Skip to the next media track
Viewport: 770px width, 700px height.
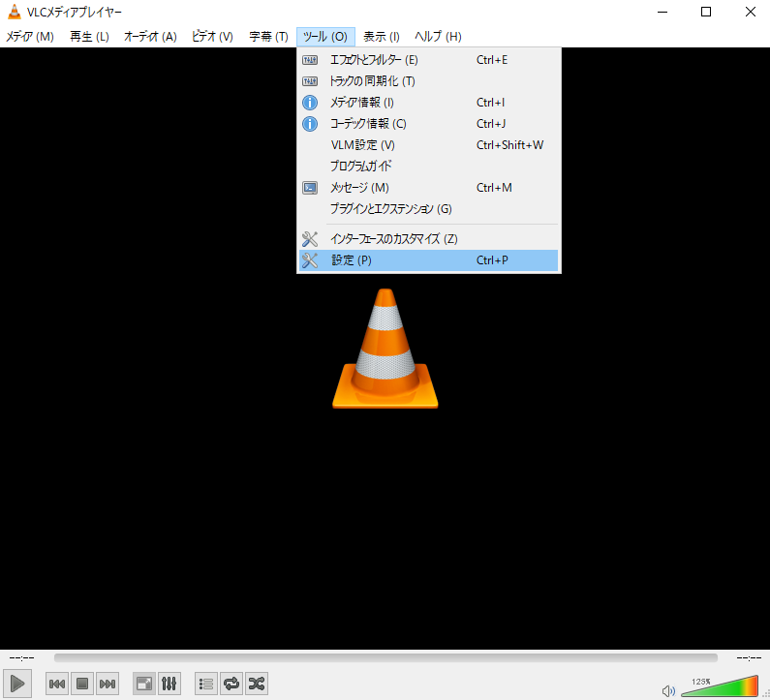pos(108,684)
